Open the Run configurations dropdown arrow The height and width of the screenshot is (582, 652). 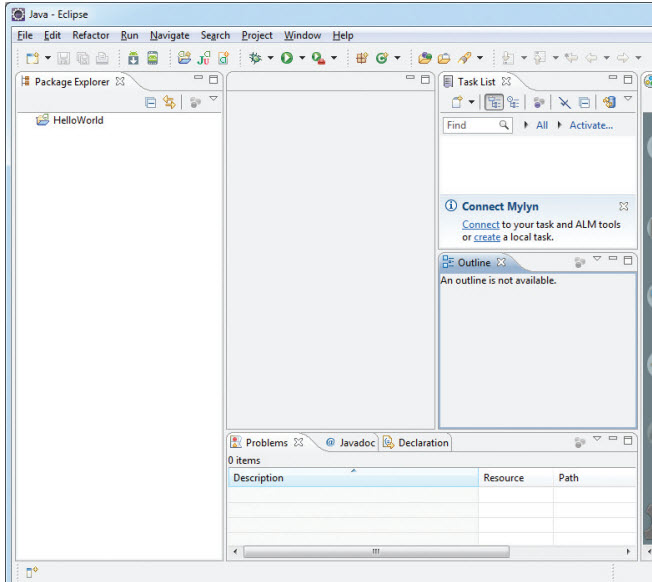[302, 58]
